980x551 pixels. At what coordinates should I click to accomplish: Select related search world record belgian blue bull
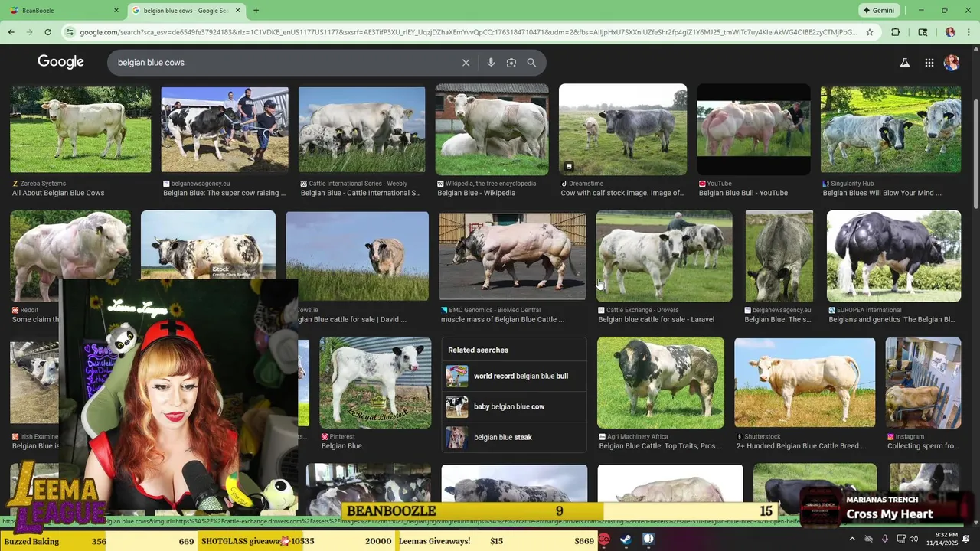point(514,376)
